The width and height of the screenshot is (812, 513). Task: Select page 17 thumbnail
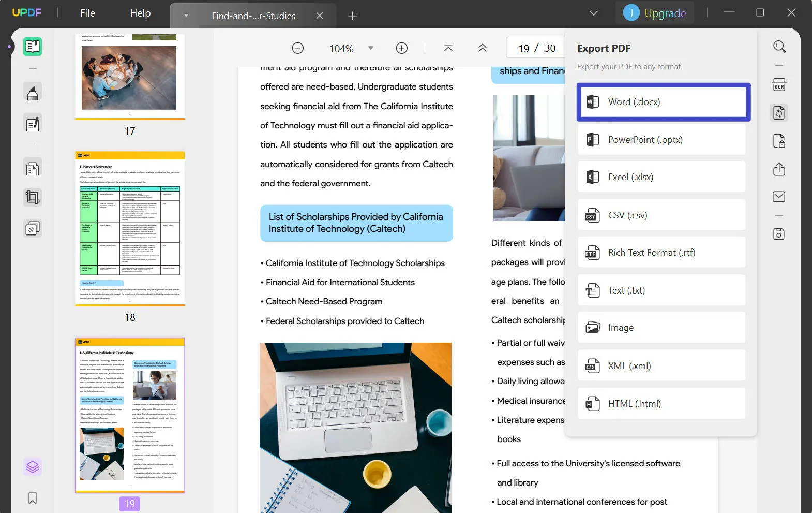coord(130,77)
